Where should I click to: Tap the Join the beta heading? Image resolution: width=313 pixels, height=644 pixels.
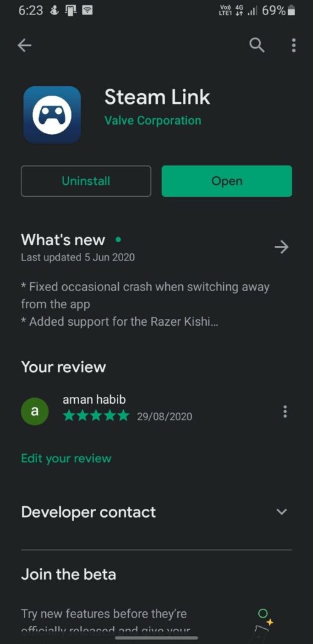69,574
